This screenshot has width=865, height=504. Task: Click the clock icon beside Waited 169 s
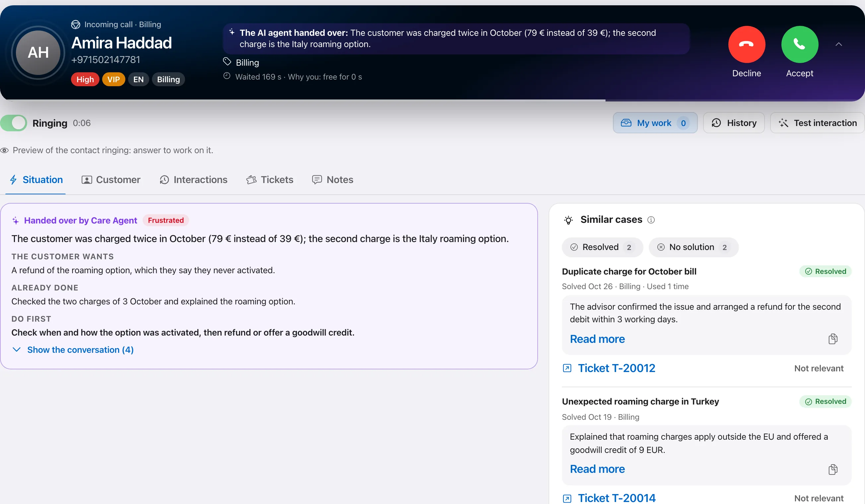pyautogui.click(x=227, y=76)
